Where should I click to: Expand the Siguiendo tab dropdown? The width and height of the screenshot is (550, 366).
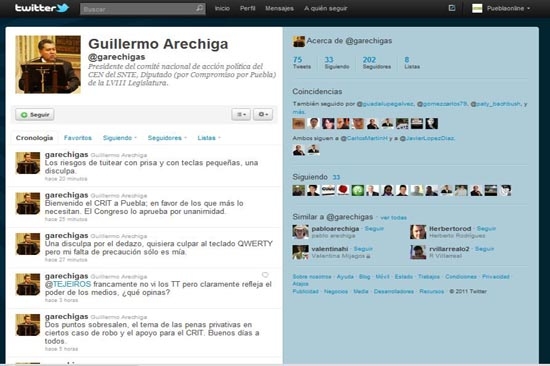[x=120, y=138]
